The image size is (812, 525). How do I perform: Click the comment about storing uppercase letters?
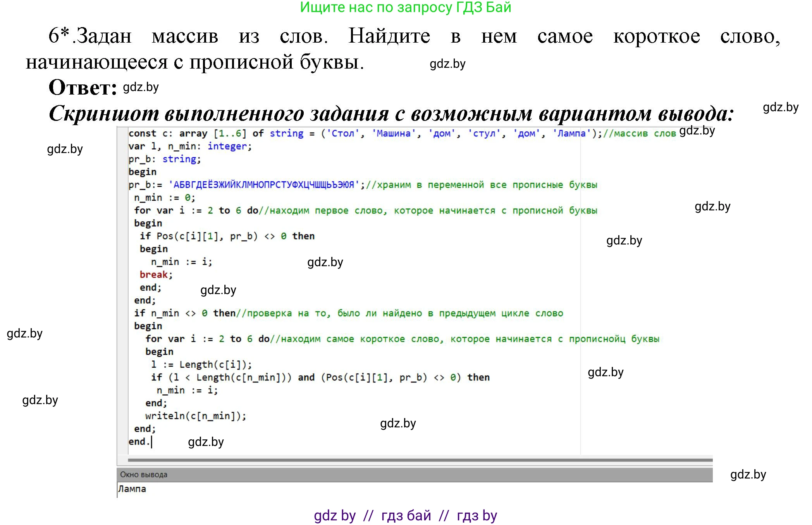[x=482, y=185]
